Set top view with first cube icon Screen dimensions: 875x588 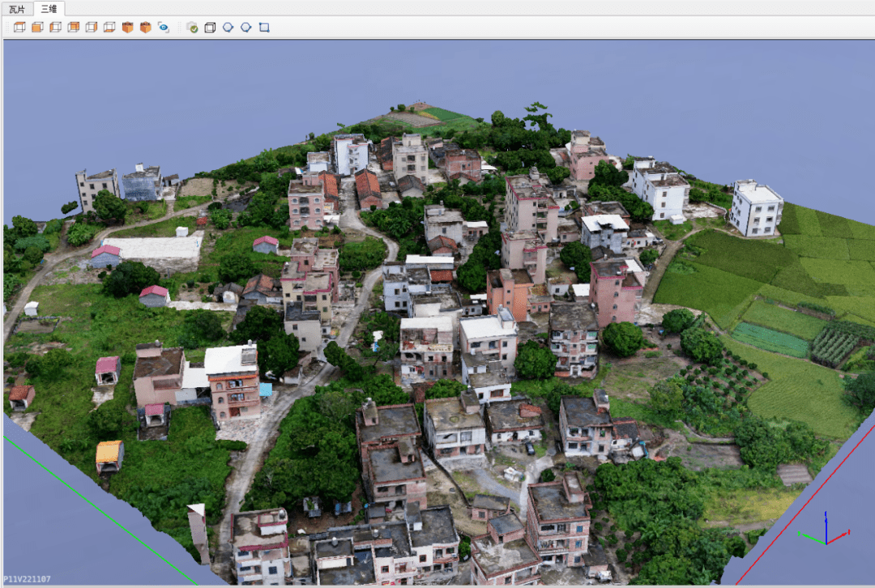pos(19,28)
